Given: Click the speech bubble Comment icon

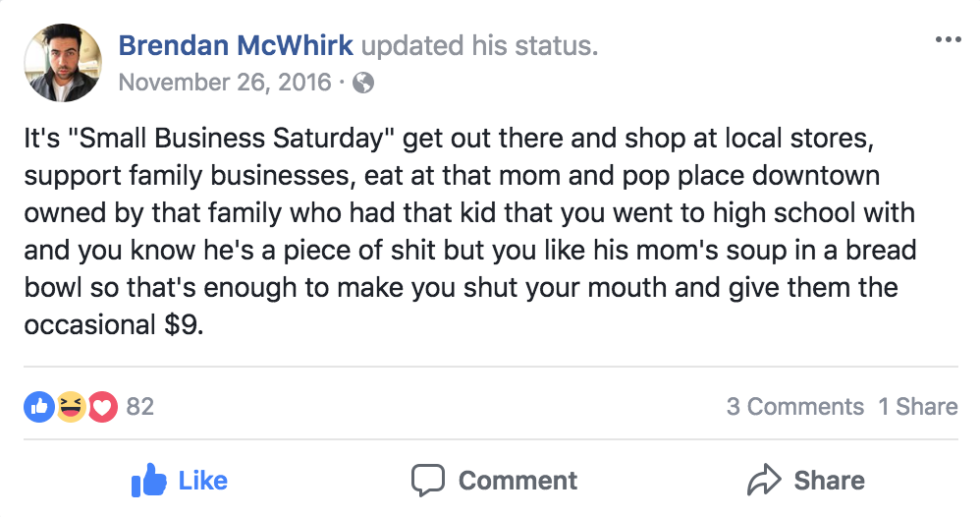Looking at the screenshot, I should click(427, 481).
